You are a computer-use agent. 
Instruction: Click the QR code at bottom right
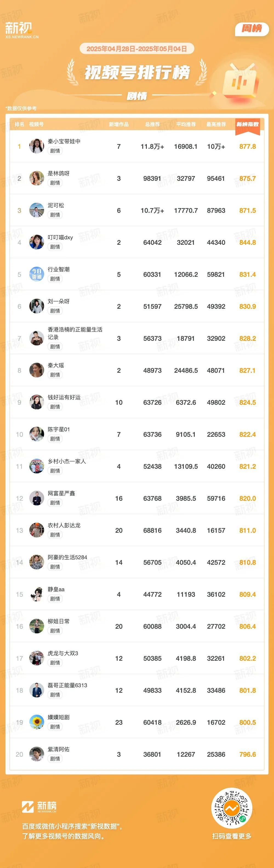tap(232, 808)
